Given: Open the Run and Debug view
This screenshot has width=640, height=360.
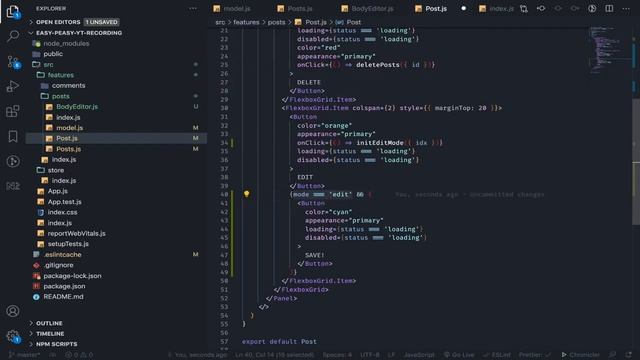Looking at the screenshot, I should (13, 86).
